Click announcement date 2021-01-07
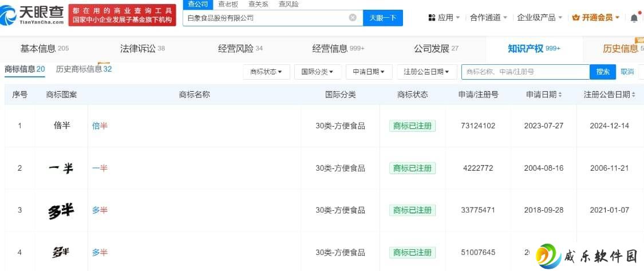Viewport: 644px width, 271px height. coord(610,210)
